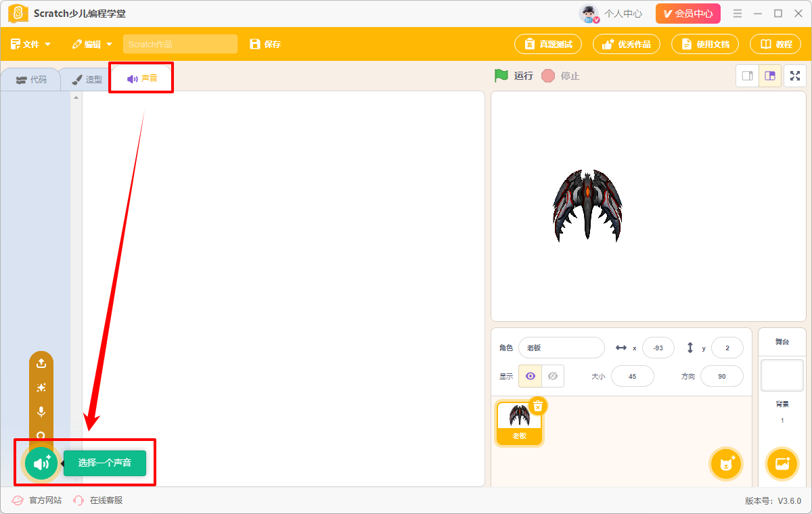
Task: Click the choose-a-backdrop image button
Action: [782, 464]
